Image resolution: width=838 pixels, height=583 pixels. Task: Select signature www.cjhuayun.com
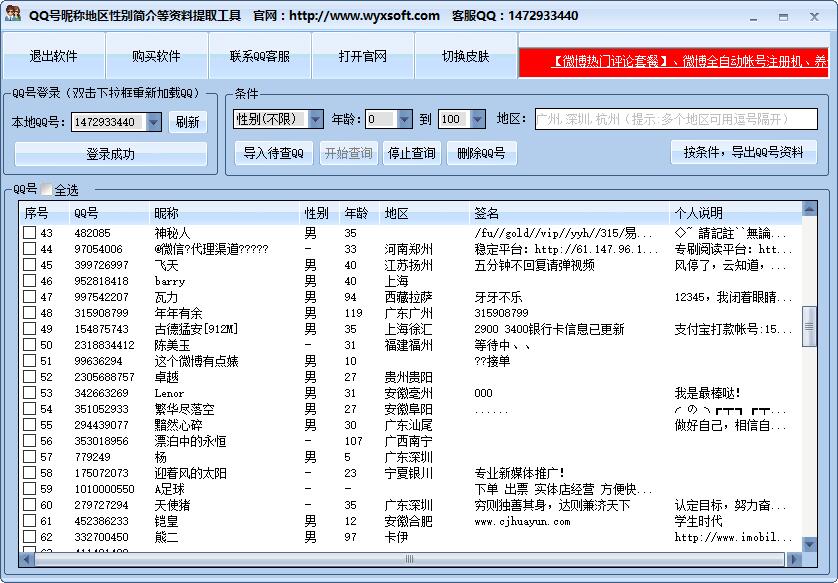point(522,521)
